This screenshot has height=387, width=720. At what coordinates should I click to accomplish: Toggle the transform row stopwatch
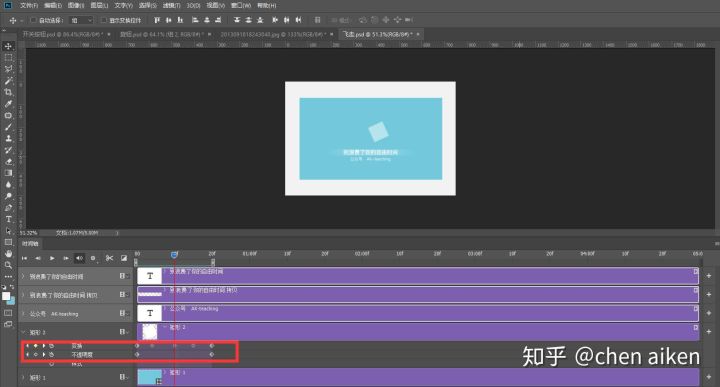click(51, 345)
